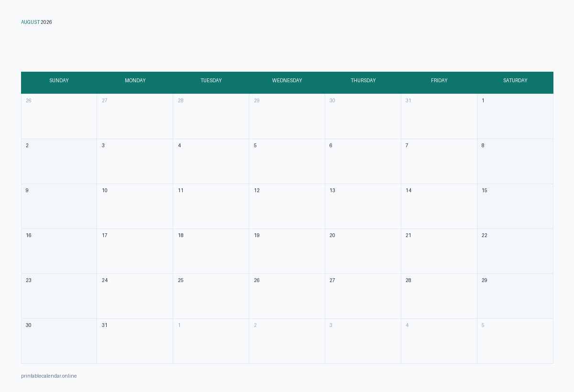
Task: Select date 22 in the calendar
Action: point(515,251)
